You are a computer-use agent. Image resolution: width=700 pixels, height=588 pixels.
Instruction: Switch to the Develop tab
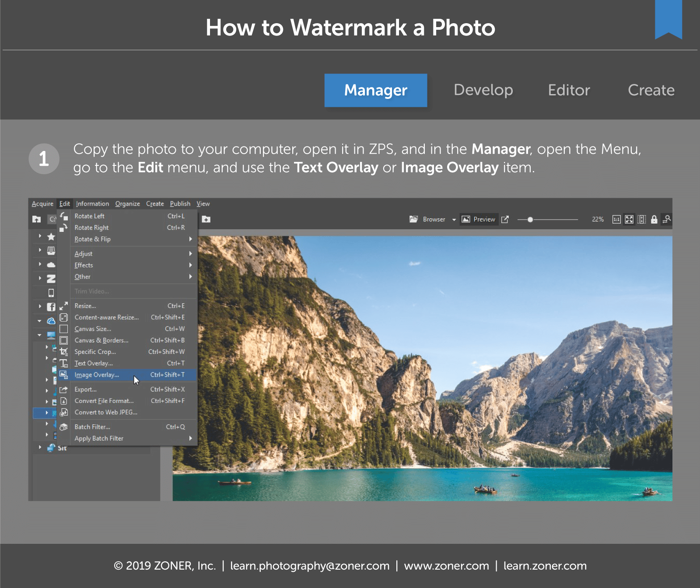point(483,90)
